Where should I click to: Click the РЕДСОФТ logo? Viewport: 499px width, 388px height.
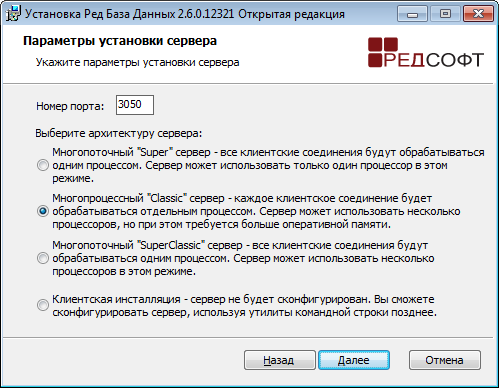click(x=426, y=52)
